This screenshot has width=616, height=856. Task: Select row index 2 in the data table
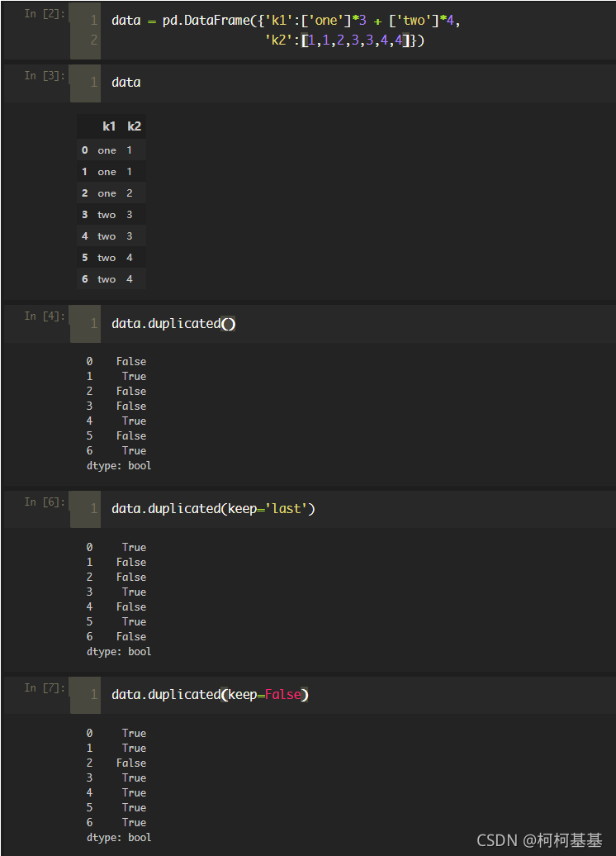pyautogui.click(x=84, y=193)
